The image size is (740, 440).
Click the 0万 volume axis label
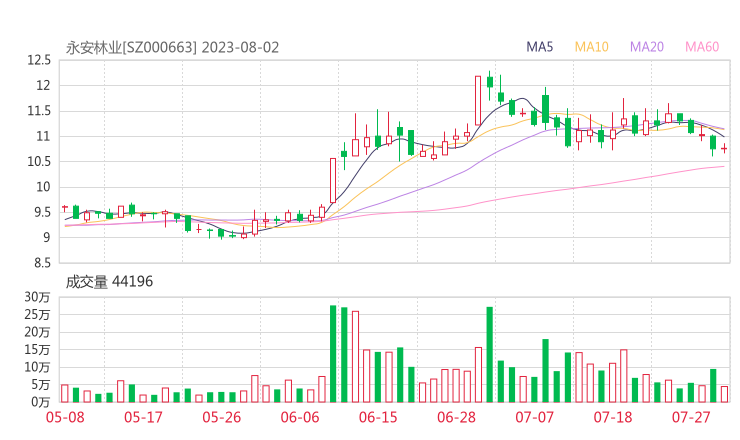(x=41, y=402)
